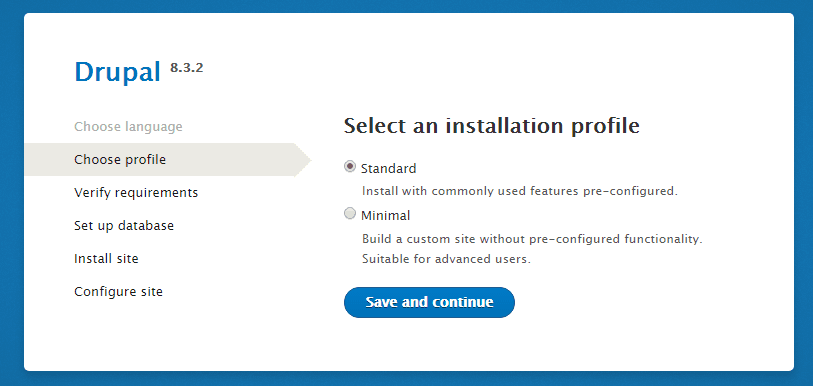Click the Suitable for advanced users text
813x386 pixels.
446,259
